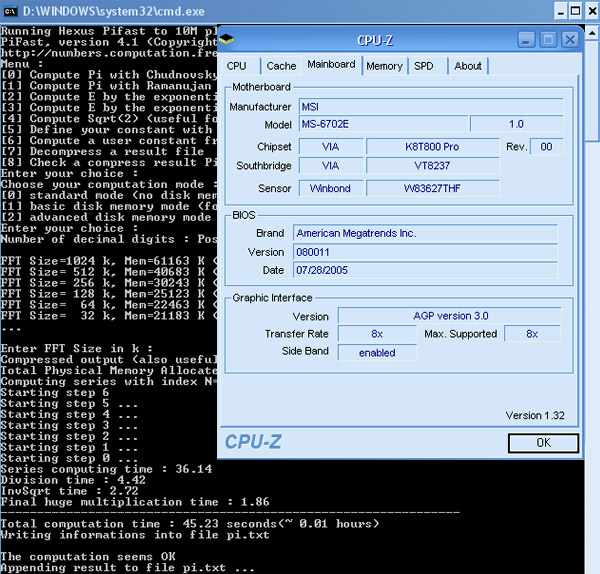The height and width of the screenshot is (574, 600).
Task: Minimize the CPU-Z window
Action: pyautogui.click(x=527, y=40)
